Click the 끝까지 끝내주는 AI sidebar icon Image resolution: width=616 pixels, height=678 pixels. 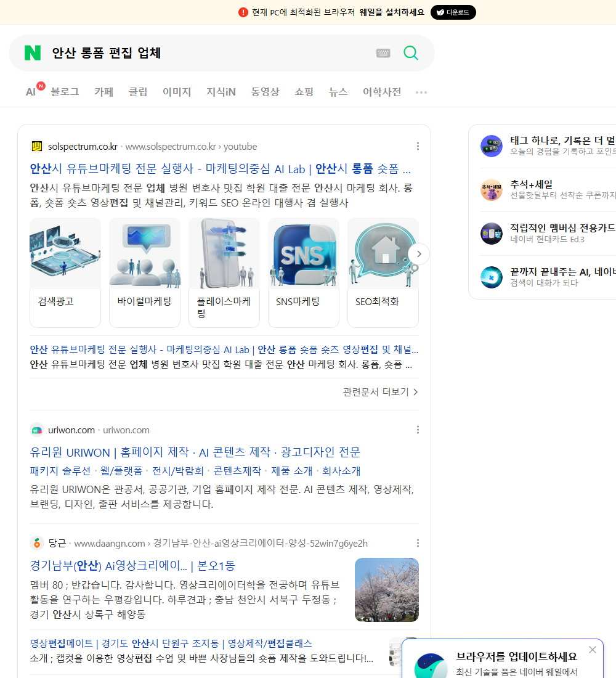[492, 277]
